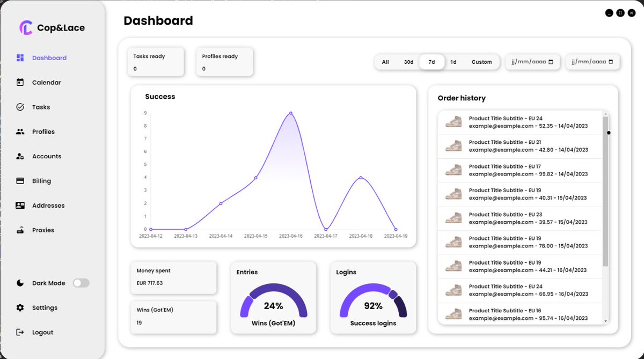Screen dimensions: 644x359
Task: Click the Entries 24% gauge
Action: 274,301
